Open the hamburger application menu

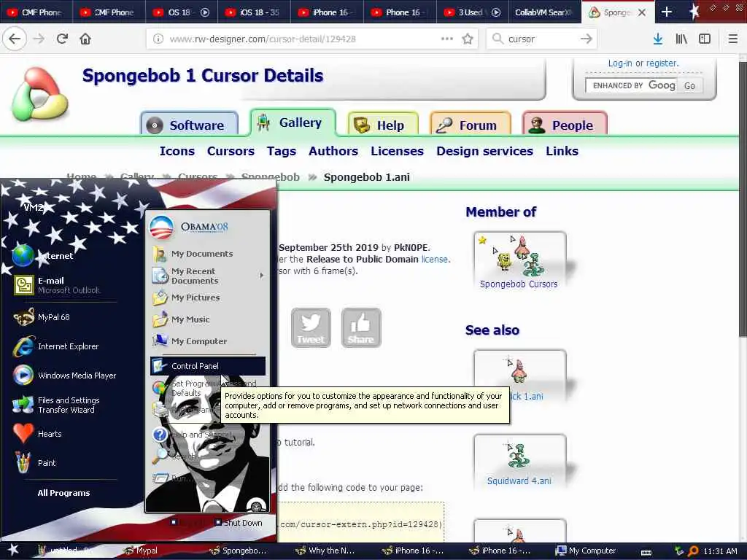click(733, 39)
